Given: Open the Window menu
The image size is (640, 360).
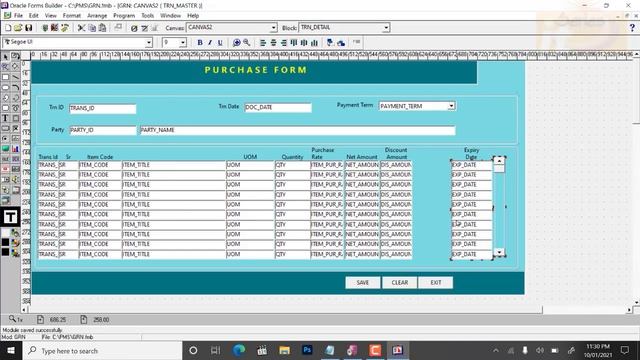Looking at the screenshot, I should [170, 16].
